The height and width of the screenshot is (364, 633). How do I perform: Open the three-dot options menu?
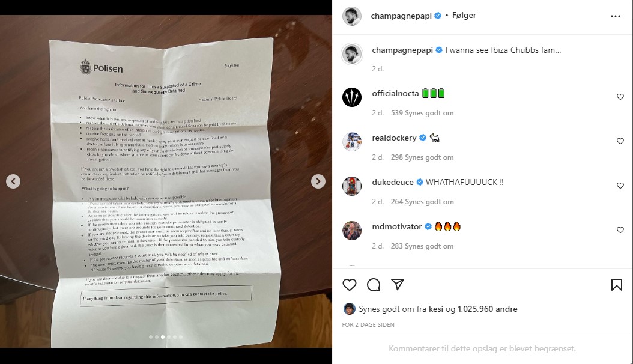(615, 16)
